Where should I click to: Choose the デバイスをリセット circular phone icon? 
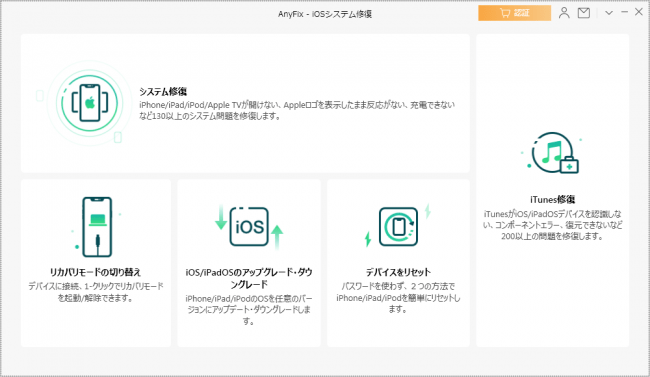coord(398,226)
